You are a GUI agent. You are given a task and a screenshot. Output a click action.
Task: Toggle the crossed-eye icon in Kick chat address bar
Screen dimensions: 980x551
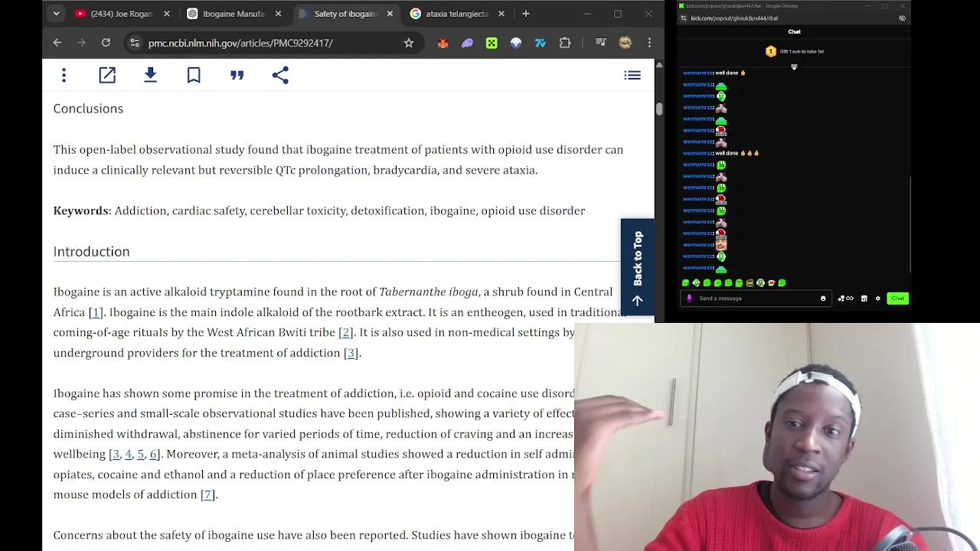902,18
